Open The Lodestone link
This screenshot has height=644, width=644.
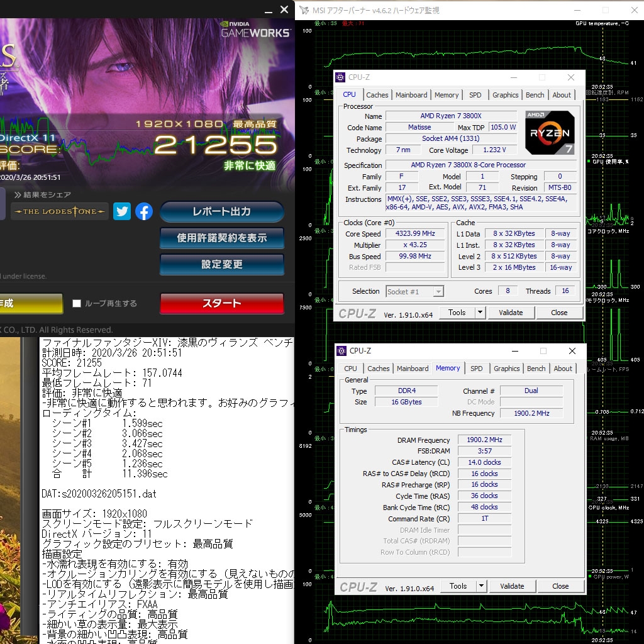(60, 211)
